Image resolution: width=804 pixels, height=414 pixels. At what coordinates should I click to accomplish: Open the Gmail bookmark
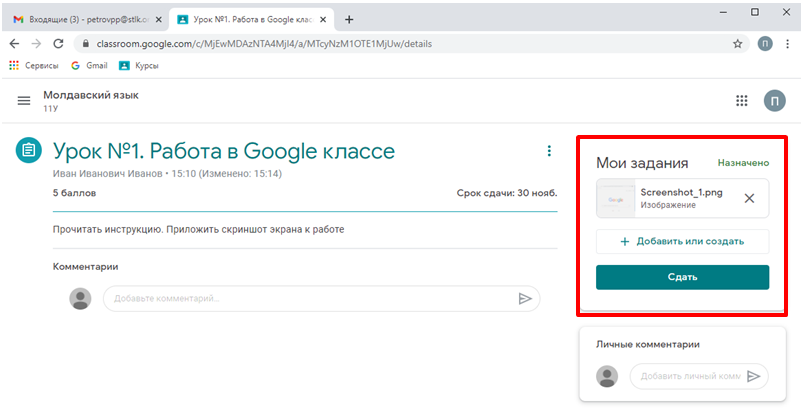pyautogui.click(x=88, y=65)
